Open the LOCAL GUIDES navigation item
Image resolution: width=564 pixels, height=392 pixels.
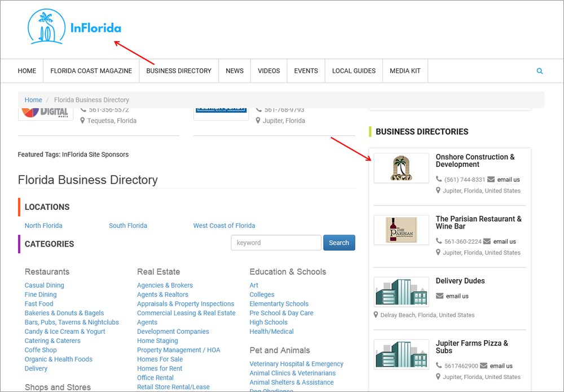pos(354,71)
